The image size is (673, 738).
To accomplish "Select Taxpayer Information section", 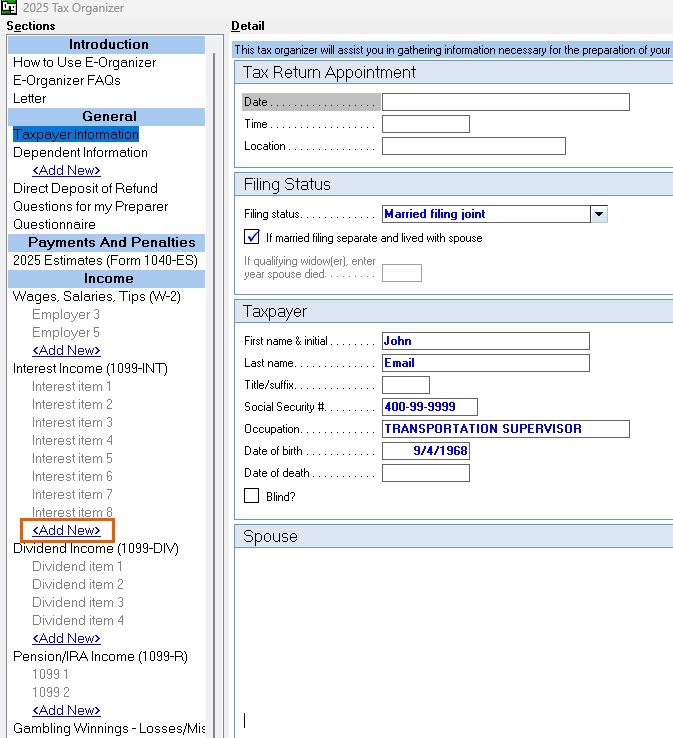I will pos(76,134).
